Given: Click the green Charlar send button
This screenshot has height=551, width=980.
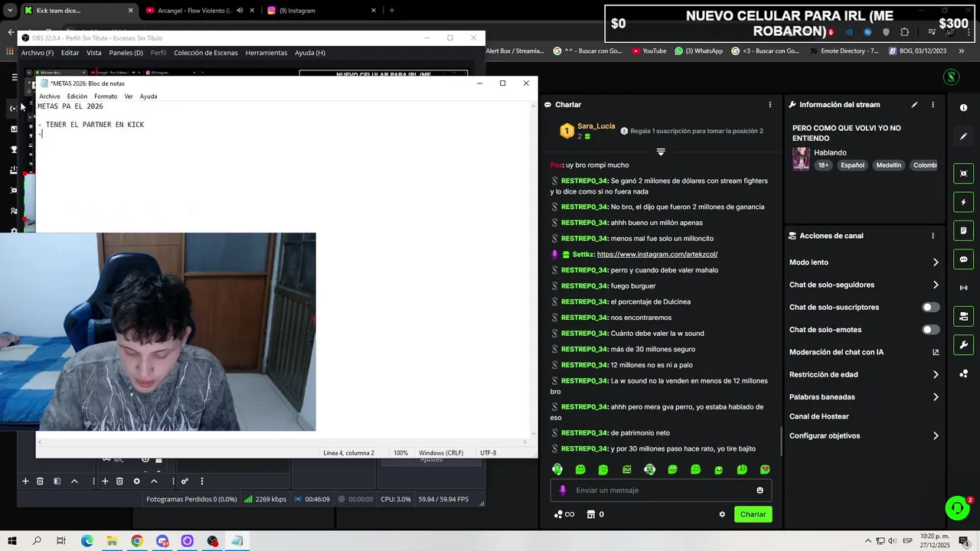Looking at the screenshot, I should [753, 514].
